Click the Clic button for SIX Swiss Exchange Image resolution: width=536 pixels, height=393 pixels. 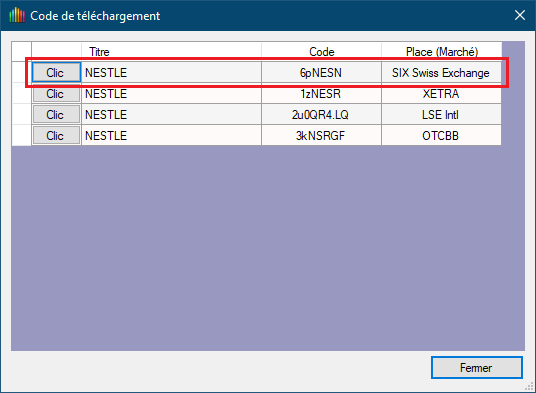pos(56,72)
